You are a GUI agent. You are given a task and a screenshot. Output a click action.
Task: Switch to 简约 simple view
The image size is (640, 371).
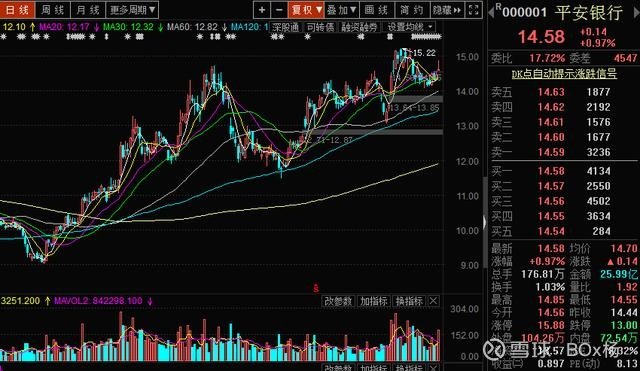point(411,10)
